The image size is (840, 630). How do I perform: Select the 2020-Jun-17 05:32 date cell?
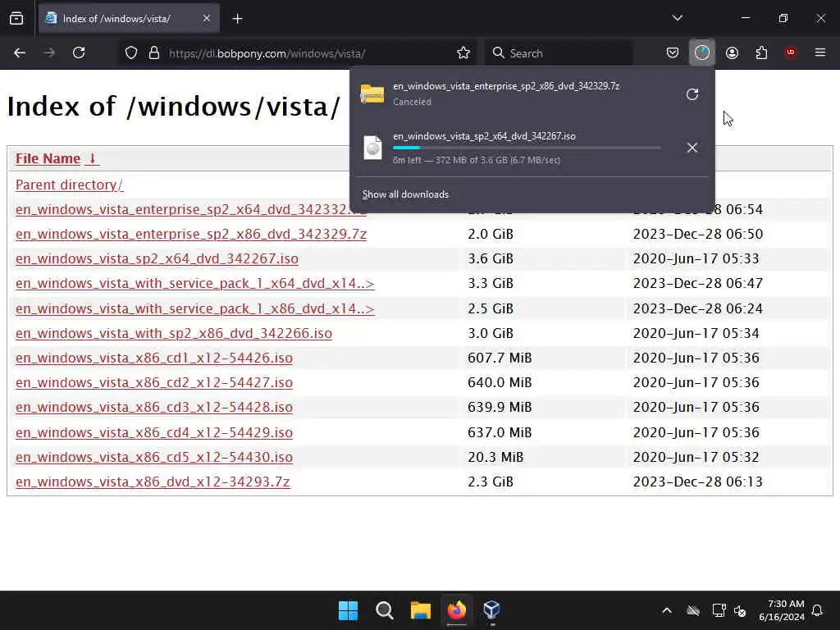[696, 457]
